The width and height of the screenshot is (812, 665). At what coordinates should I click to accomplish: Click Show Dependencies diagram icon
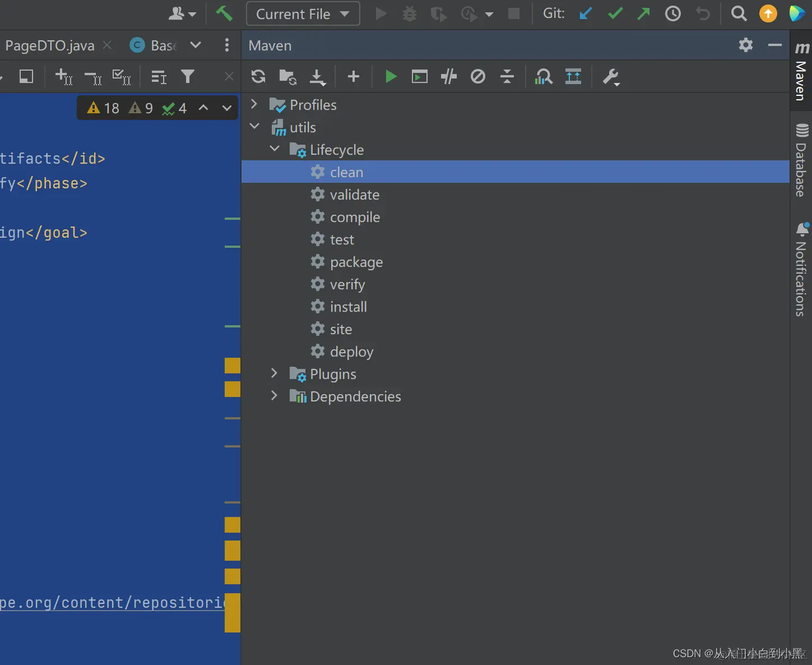coord(544,77)
